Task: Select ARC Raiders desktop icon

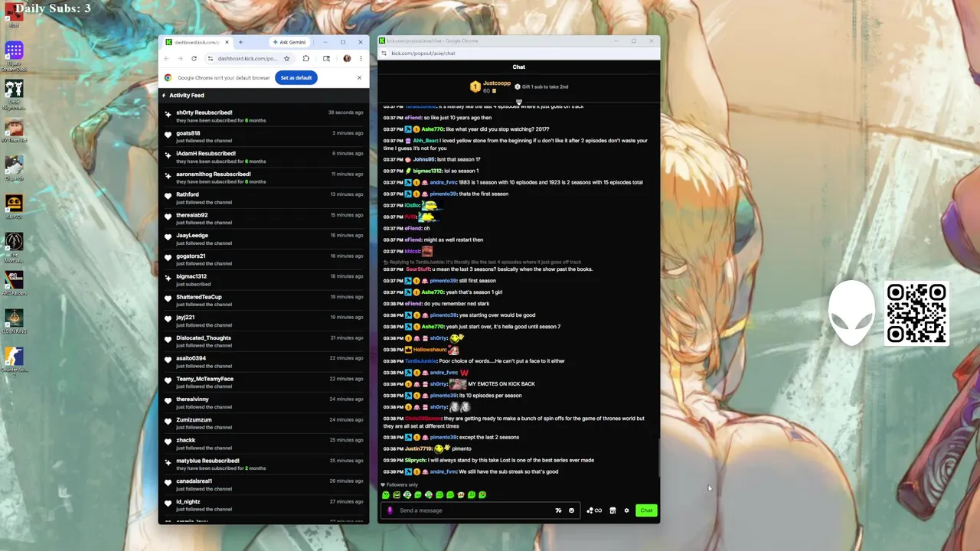Action: pyautogui.click(x=14, y=283)
